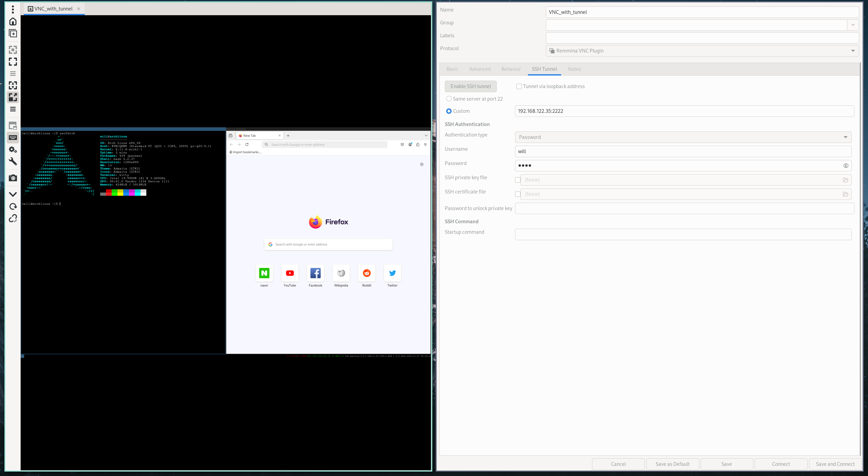Switch to the Notes tab
This screenshot has width=868, height=476.
tap(574, 69)
